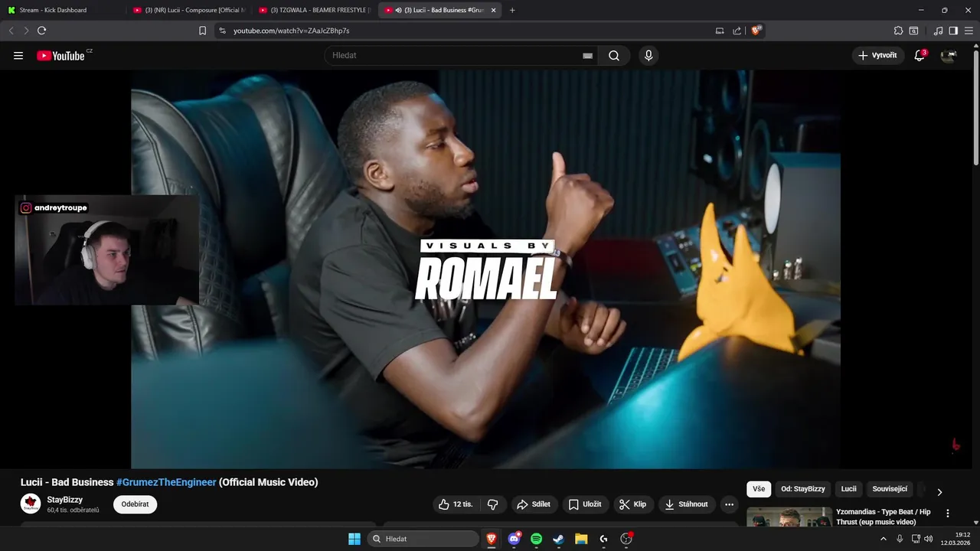Switch to TZGWALA - BEAMER FREESTYLE tab
980x551 pixels.
coord(314,10)
